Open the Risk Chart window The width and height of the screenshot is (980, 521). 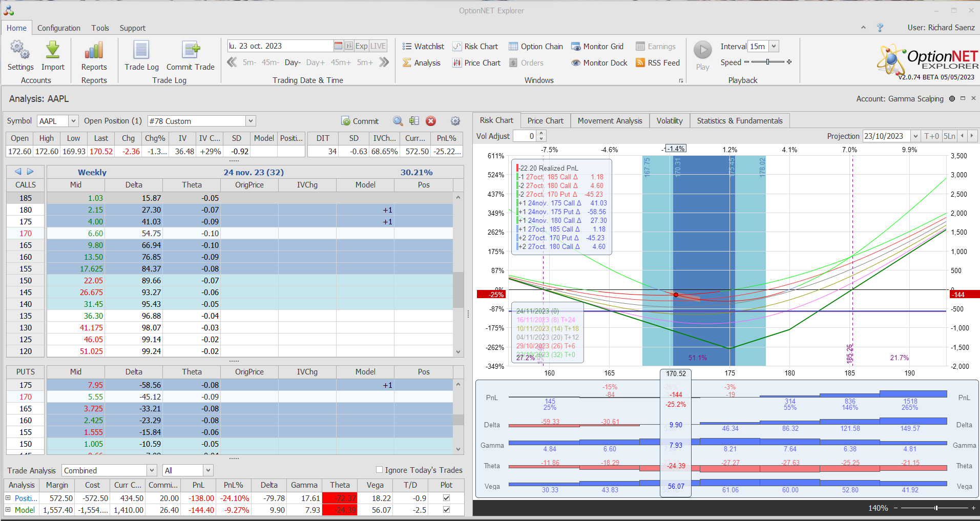coord(475,47)
